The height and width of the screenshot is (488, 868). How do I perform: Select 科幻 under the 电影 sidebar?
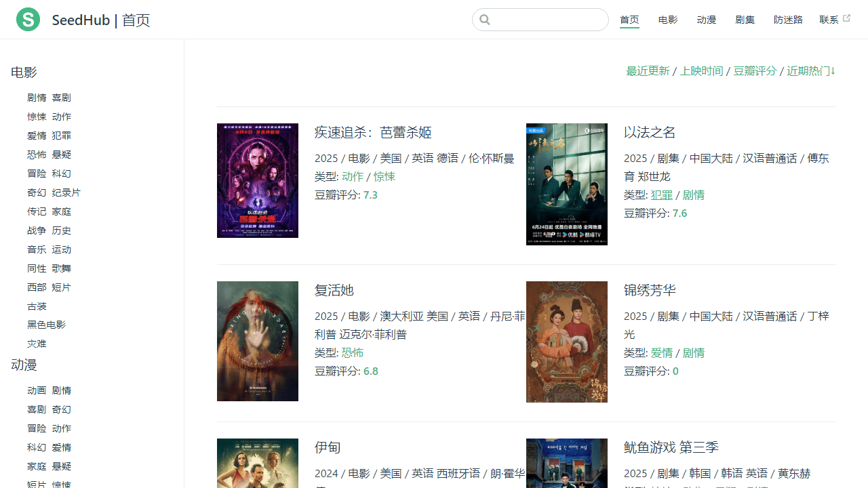[x=62, y=174]
